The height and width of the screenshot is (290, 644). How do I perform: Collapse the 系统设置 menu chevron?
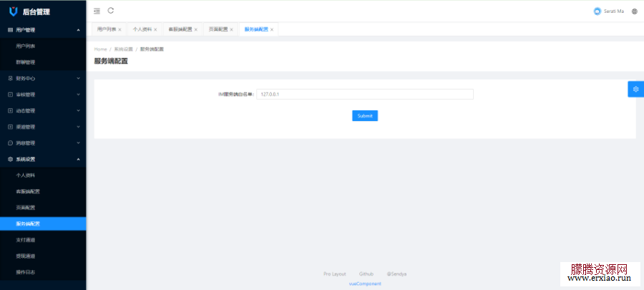(78, 160)
